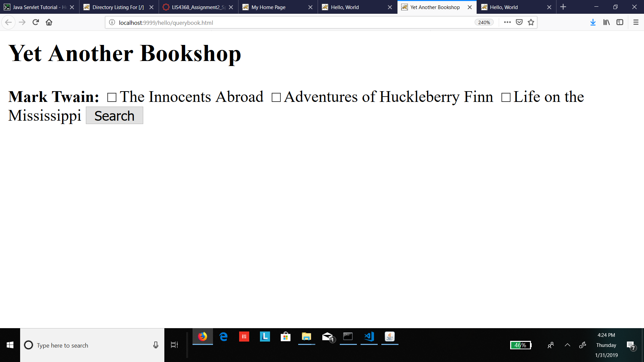Check The Innocents Abroad checkbox
644x362 pixels.
click(x=112, y=98)
